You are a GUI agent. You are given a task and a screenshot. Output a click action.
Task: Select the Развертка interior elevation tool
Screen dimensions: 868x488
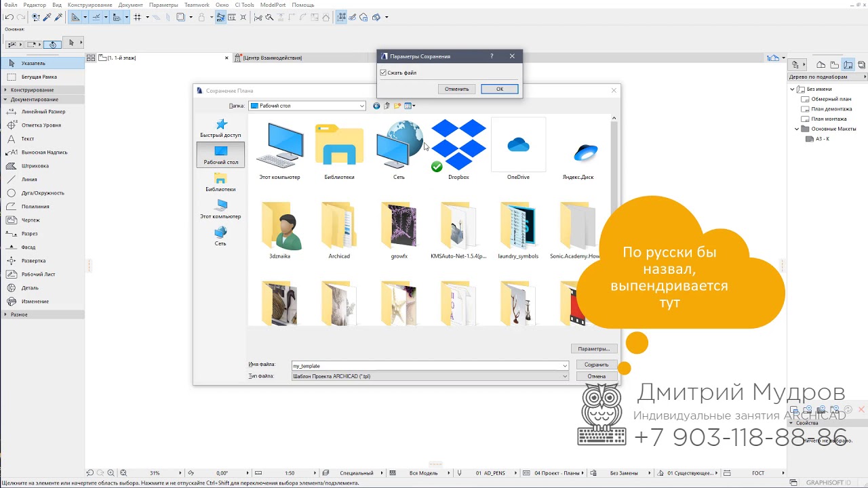point(42,260)
